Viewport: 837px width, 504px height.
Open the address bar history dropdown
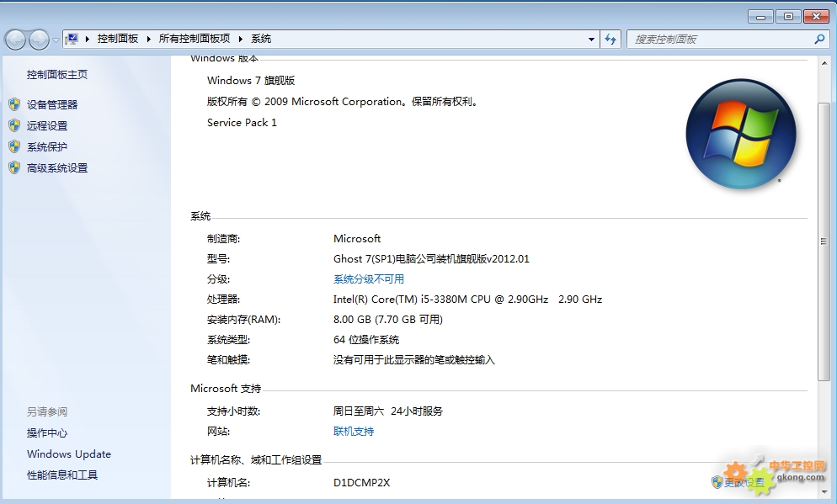pos(591,40)
